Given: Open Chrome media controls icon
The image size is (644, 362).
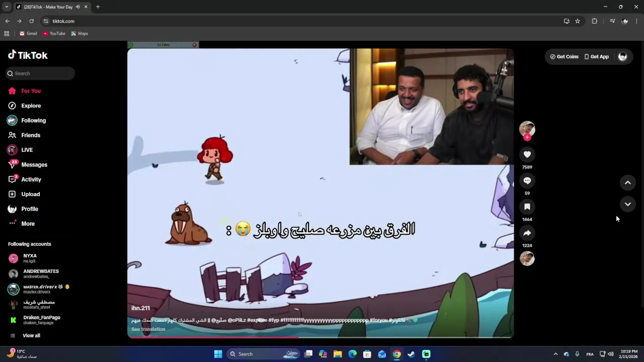Looking at the screenshot, I should (612, 21).
